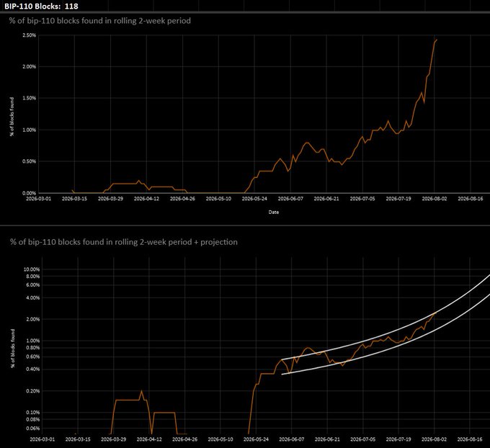Click the 4.00% y-axis tick label
Viewport: 490px width, 448px height.
(x=33, y=298)
